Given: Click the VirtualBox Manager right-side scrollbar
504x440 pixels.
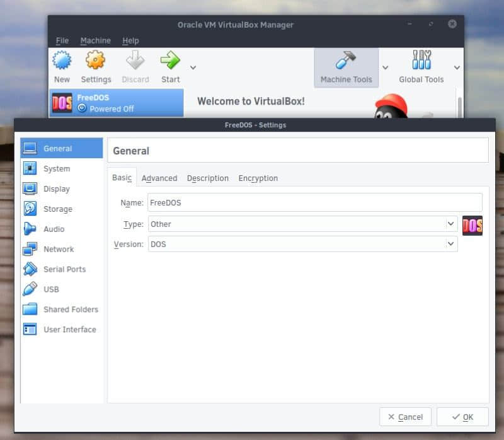Looking at the screenshot, I should point(460,107).
